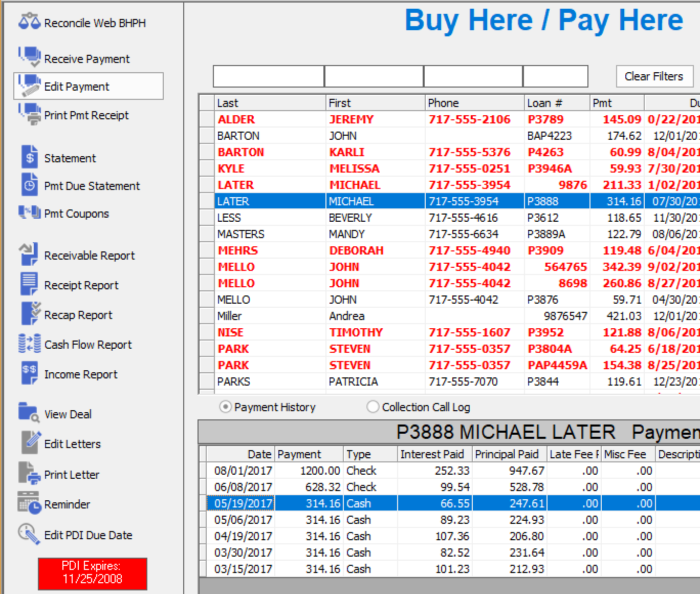Open the Income Report
Image resolution: width=700 pixels, height=594 pixels.
coord(80,374)
